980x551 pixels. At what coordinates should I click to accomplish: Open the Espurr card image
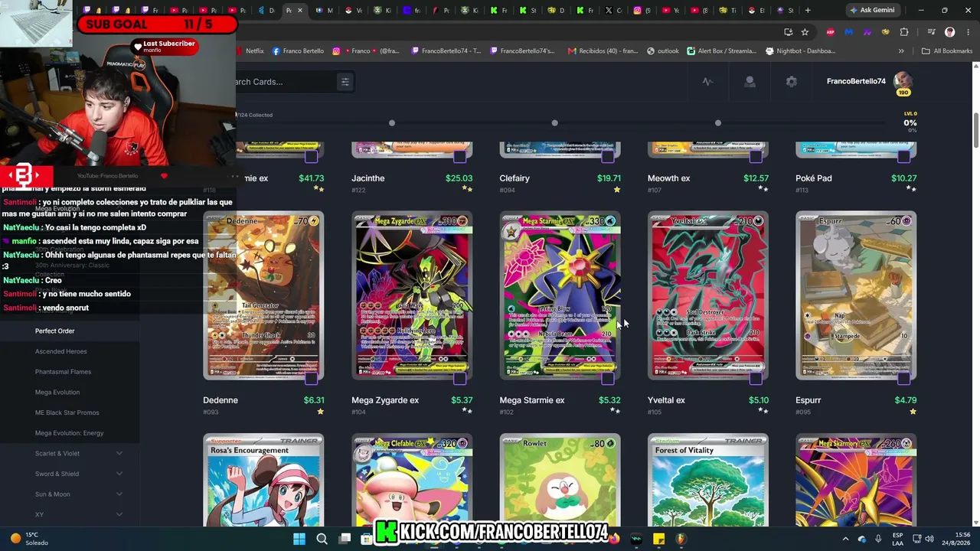pos(856,296)
